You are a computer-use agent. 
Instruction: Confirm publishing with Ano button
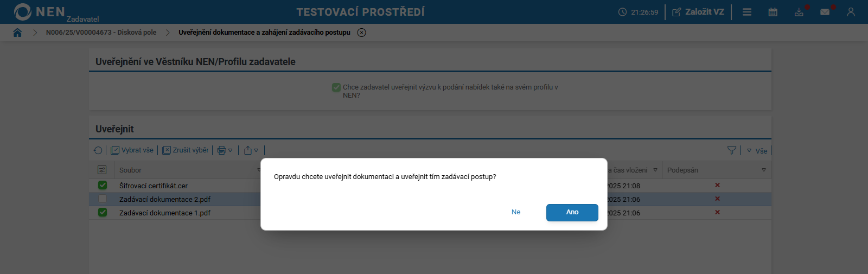[x=572, y=212]
